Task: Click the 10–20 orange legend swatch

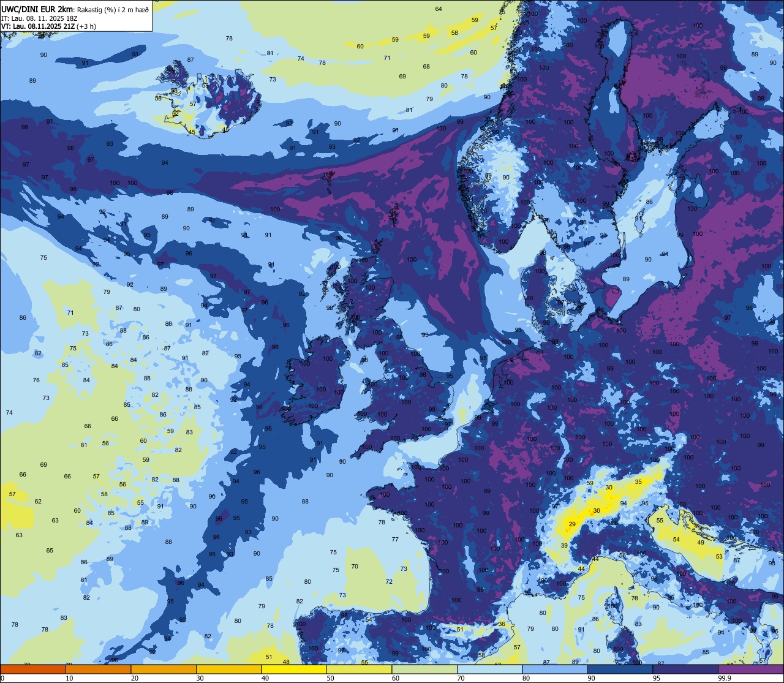Action: click(98, 669)
